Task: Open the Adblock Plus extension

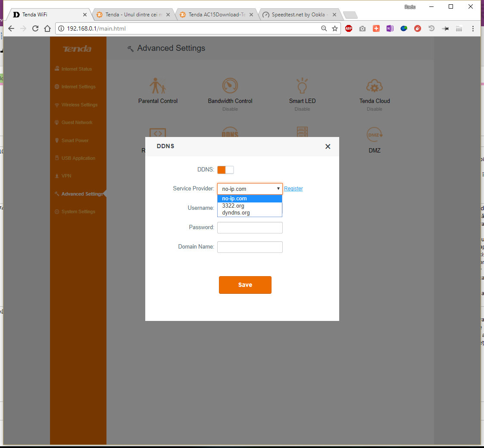Action: (x=349, y=28)
